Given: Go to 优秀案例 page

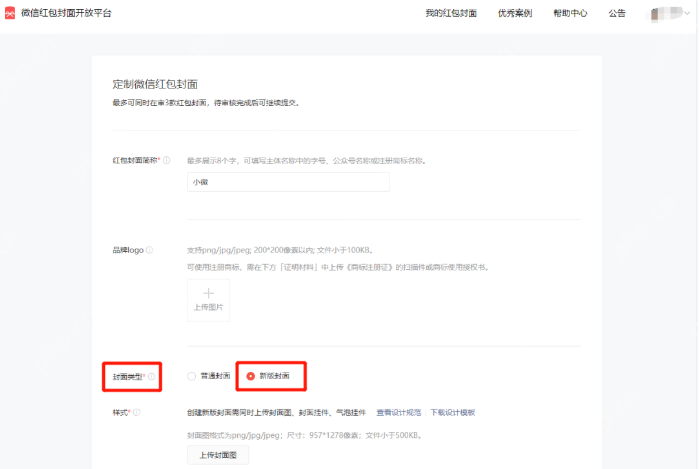Looking at the screenshot, I should pyautogui.click(x=514, y=14).
